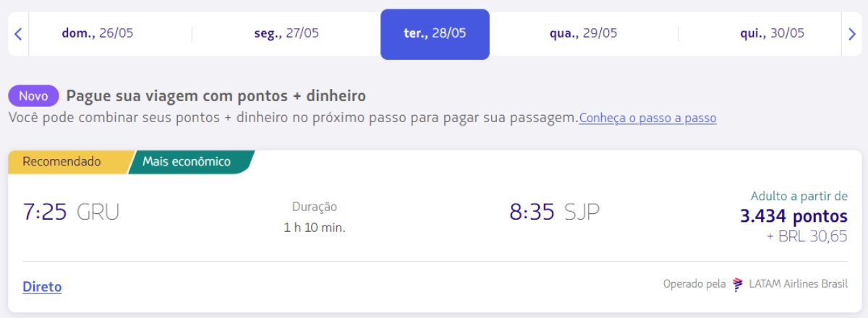Select the qua., 29/05 date tab

pos(584,33)
